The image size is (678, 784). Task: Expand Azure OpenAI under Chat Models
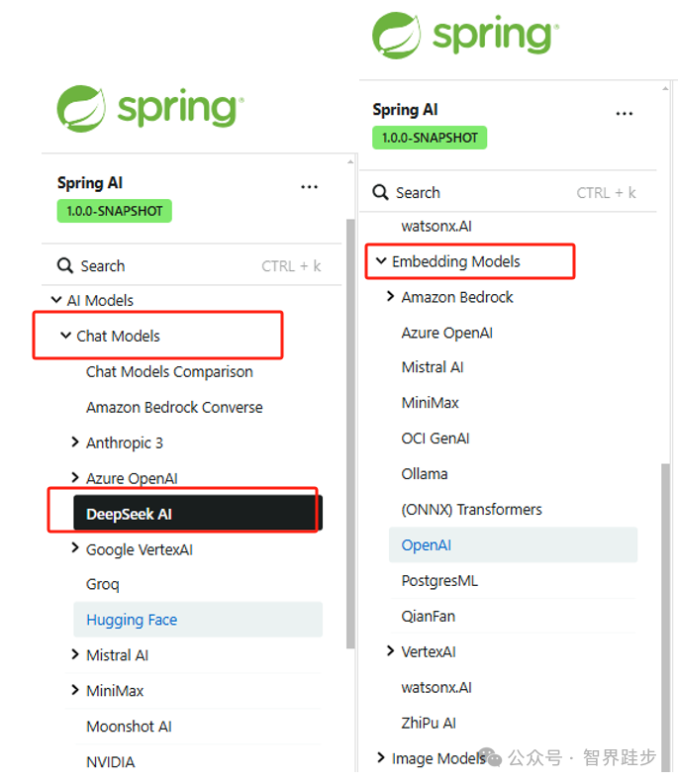tap(75, 477)
